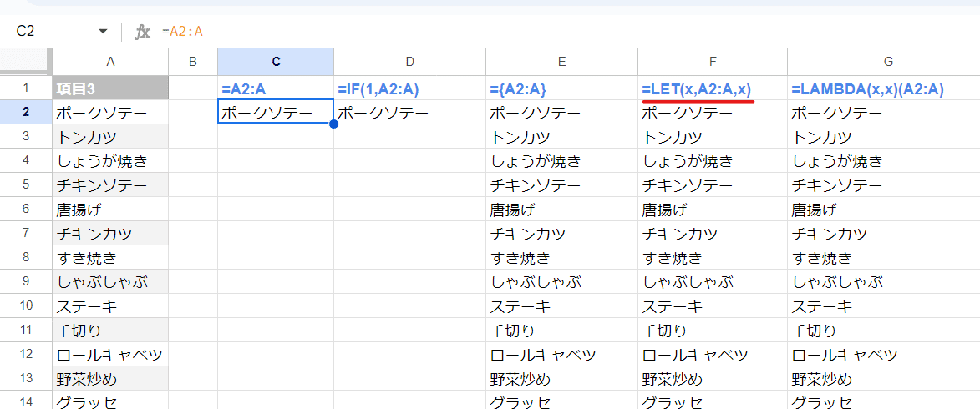Select the column D header
Viewport: 980px width, 409px height.
point(409,61)
